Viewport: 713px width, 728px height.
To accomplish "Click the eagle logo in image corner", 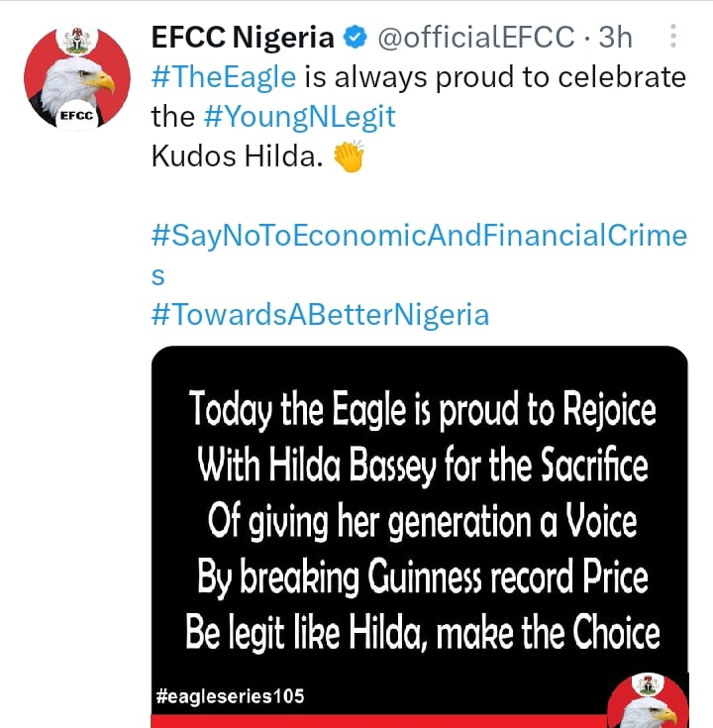I will (x=648, y=704).
